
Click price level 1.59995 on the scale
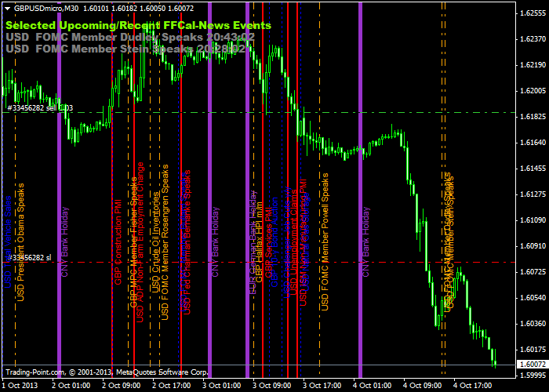point(533,376)
